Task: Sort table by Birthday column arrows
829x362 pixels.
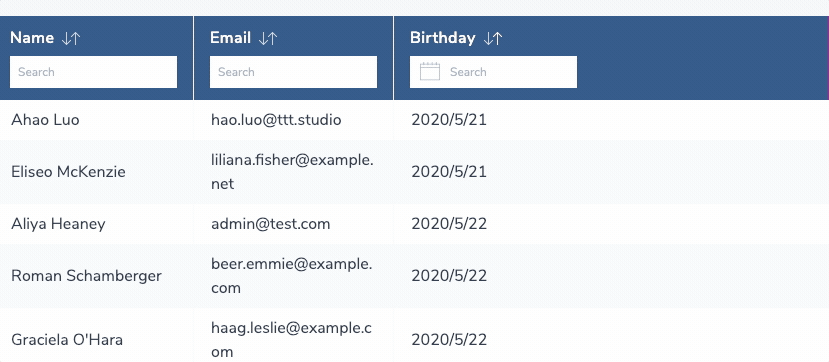Action: click(493, 38)
